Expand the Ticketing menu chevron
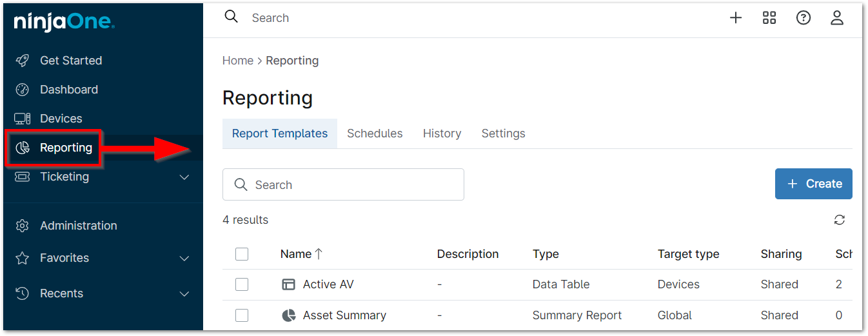The width and height of the screenshot is (868, 336). coord(184,177)
